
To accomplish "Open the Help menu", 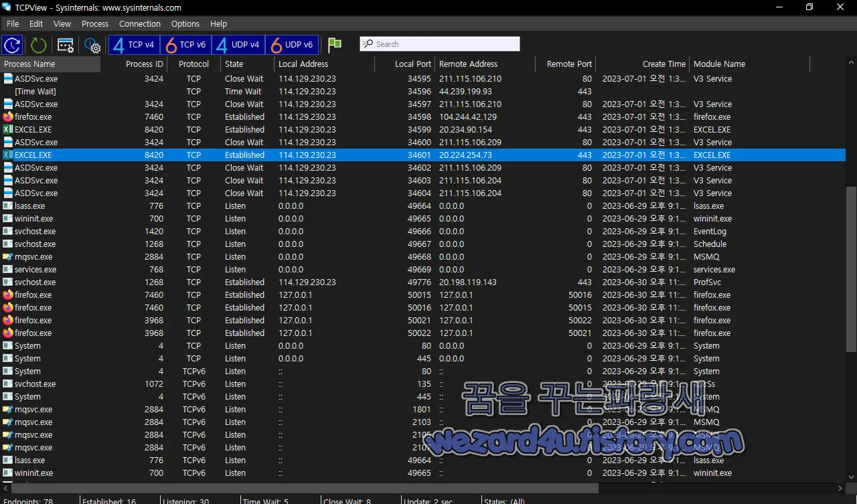I will click(x=219, y=23).
